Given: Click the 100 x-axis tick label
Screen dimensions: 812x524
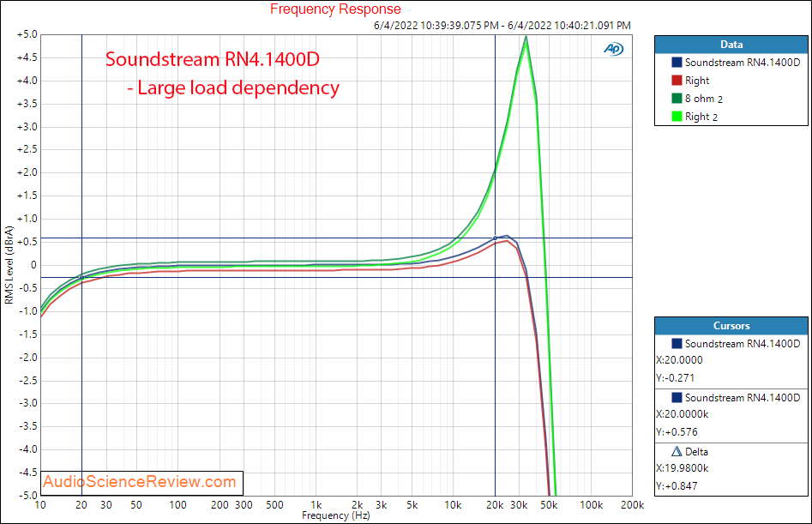Looking at the screenshot, I should pos(177,505).
